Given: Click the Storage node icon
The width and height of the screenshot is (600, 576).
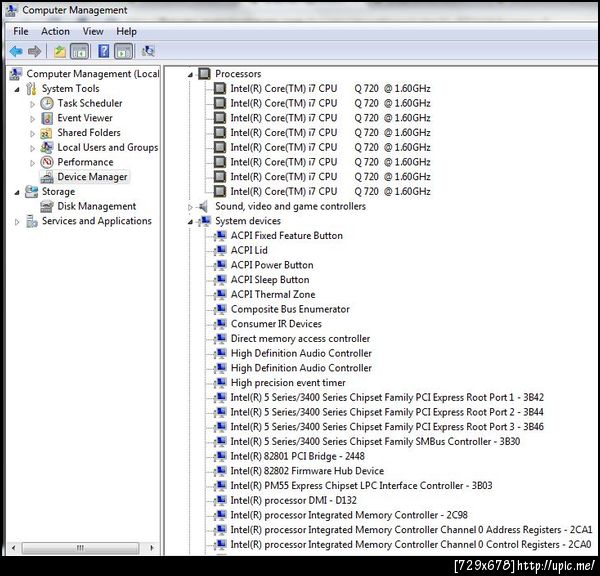Looking at the screenshot, I should pos(31,192).
